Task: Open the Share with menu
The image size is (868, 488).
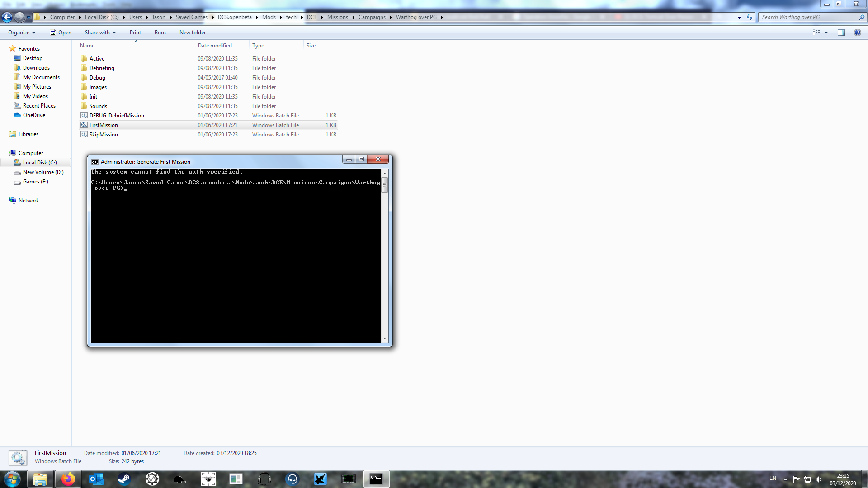Action: (100, 33)
